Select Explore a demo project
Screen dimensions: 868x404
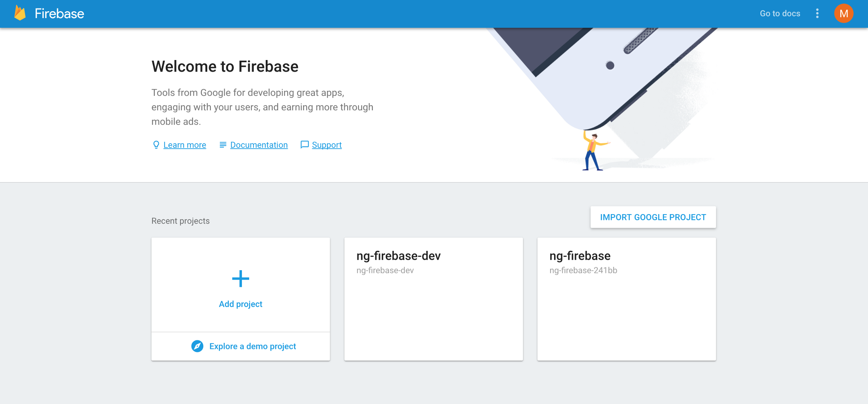(252, 346)
